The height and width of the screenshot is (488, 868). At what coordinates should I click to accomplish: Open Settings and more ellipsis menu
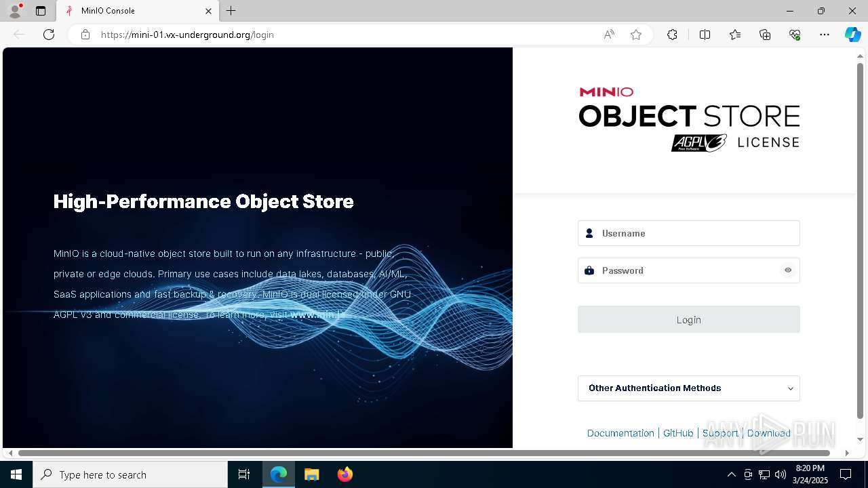coord(825,35)
